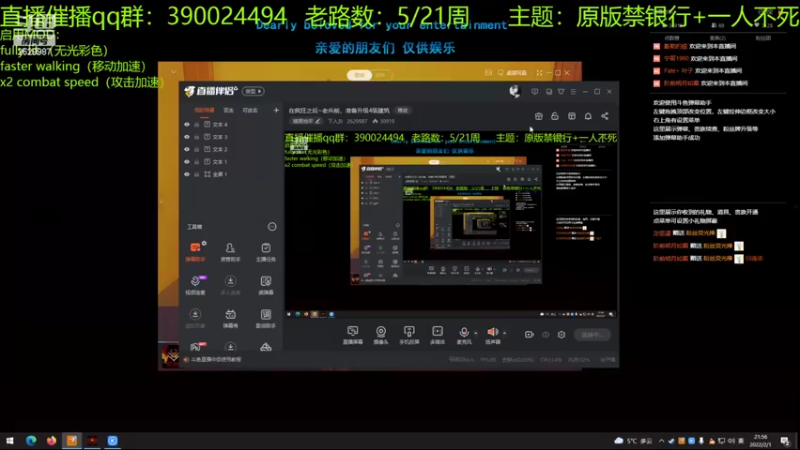
Task: Expand the microphone options arrow
Action: coord(476,333)
